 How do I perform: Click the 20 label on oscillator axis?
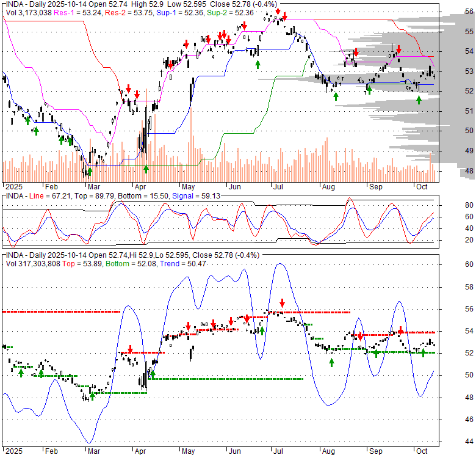pos(469,240)
